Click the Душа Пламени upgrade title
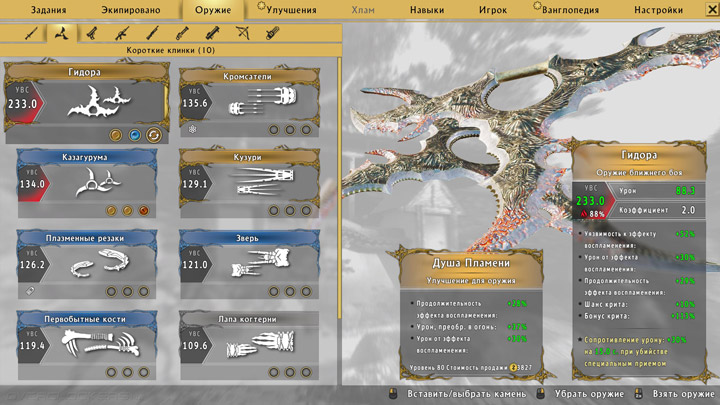Viewport: 720px width, 405px height. pyautogui.click(x=471, y=263)
